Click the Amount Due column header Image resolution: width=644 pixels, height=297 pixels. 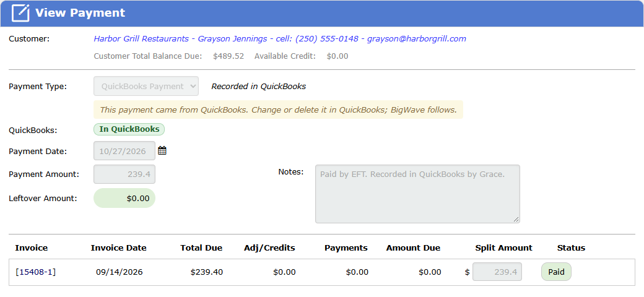413,247
